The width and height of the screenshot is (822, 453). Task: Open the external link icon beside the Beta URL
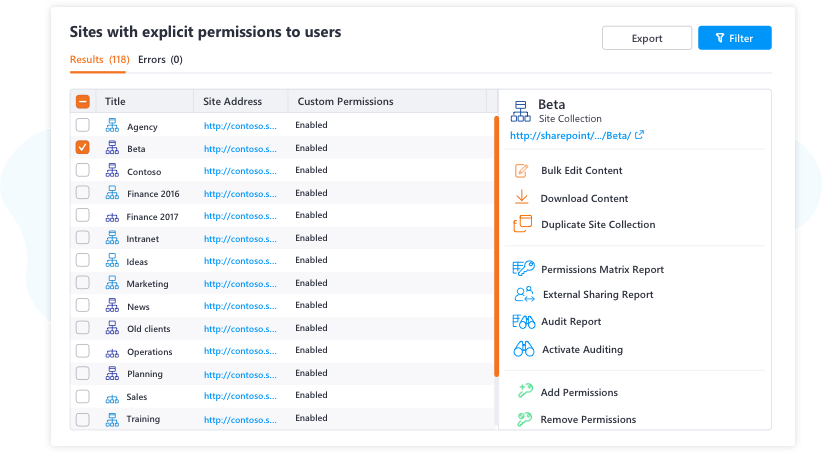[x=639, y=135]
